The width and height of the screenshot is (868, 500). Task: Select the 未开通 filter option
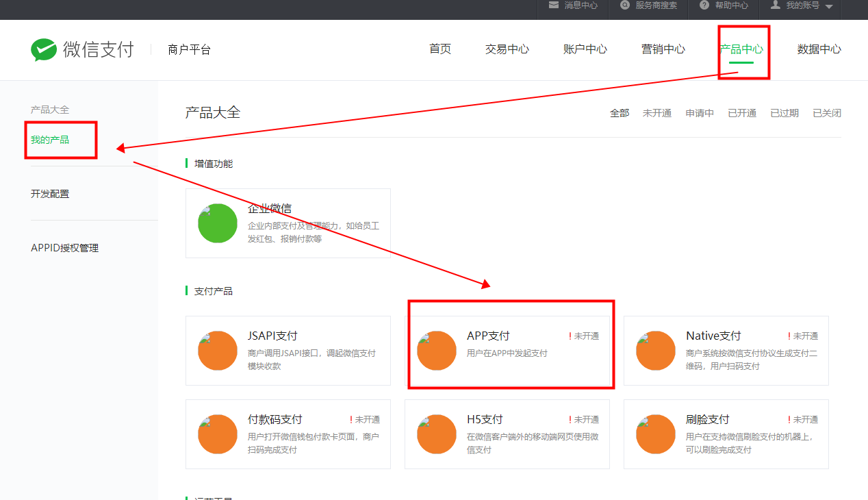pyautogui.click(x=657, y=113)
